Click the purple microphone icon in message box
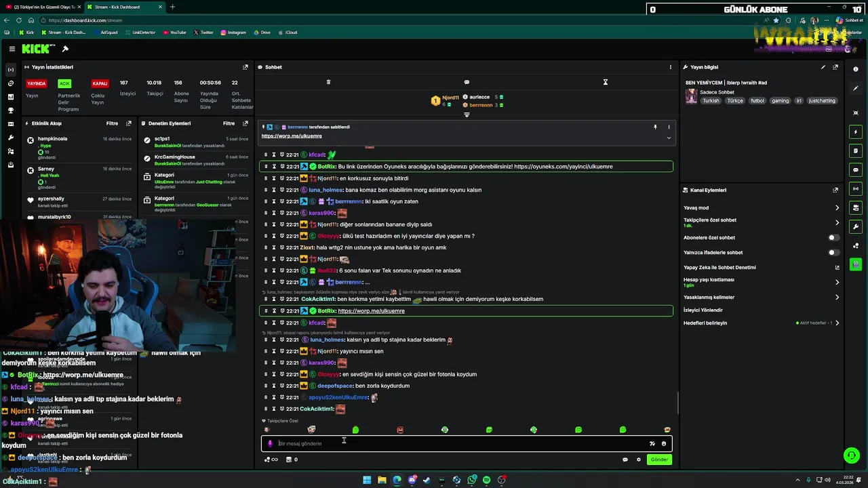Image resolution: width=868 pixels, height=488 pixels. 270,443
